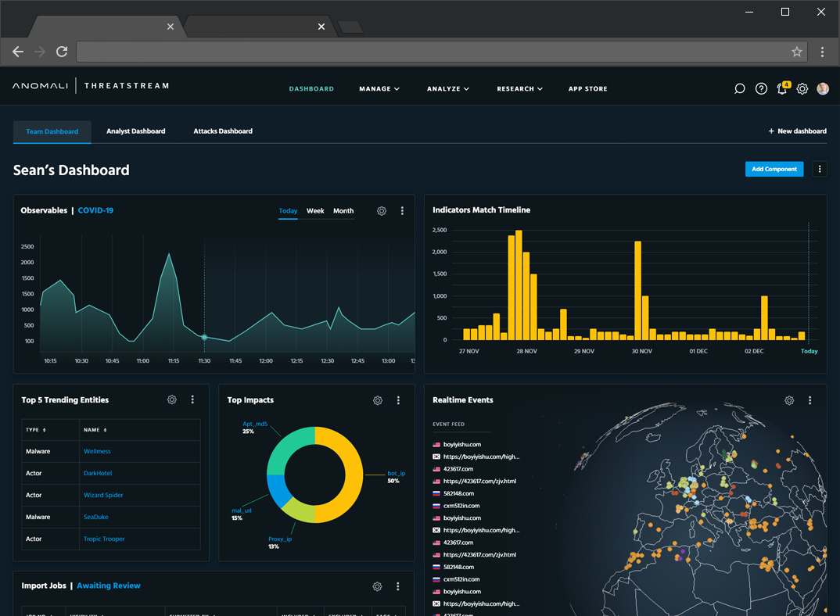The image size is (840, 616).
Task: Open Realtime Events gear settings
Action: tap(789, 400)
